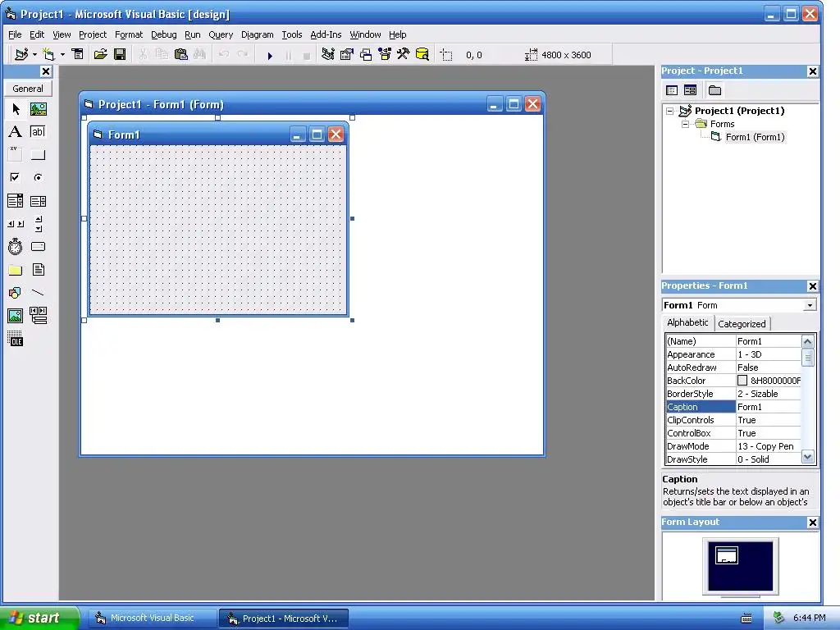Select the ListBox control tool
The height and width of the screenshot is (630, 840).
[38, 201]
